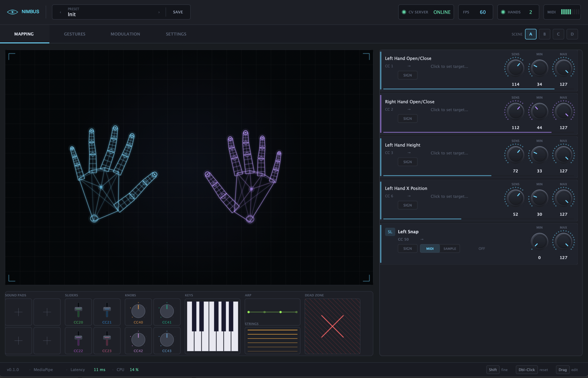Add sound pad in top-right slot
Image resolution: width=588 pixels, height=378 pixels.
[x=47, y=312]
